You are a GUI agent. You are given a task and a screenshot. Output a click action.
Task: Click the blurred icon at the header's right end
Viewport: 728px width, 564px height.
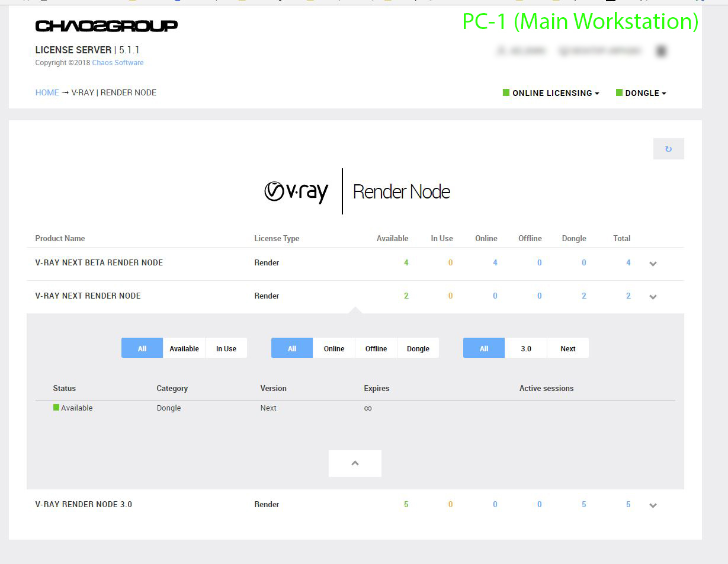point(661,51)
